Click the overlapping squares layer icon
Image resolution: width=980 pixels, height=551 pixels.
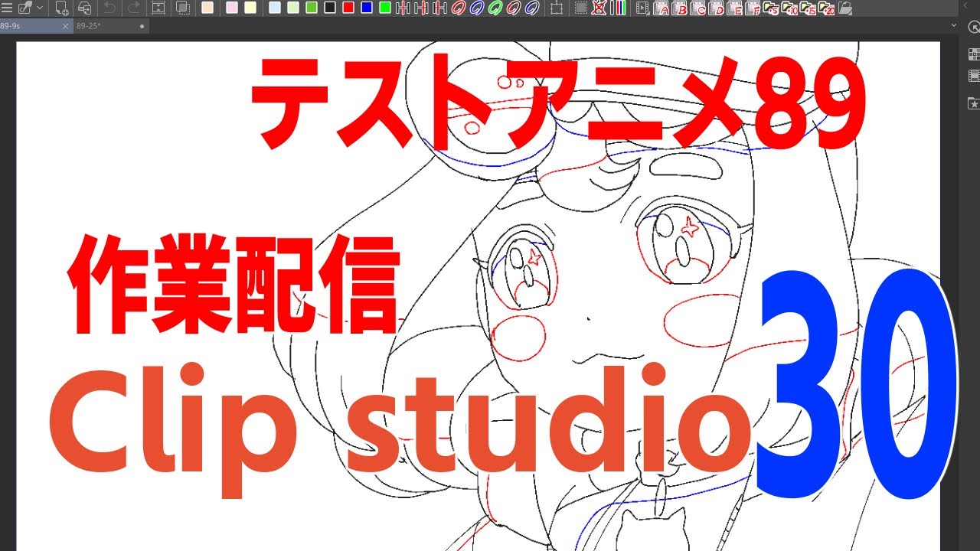click(182, 8)
